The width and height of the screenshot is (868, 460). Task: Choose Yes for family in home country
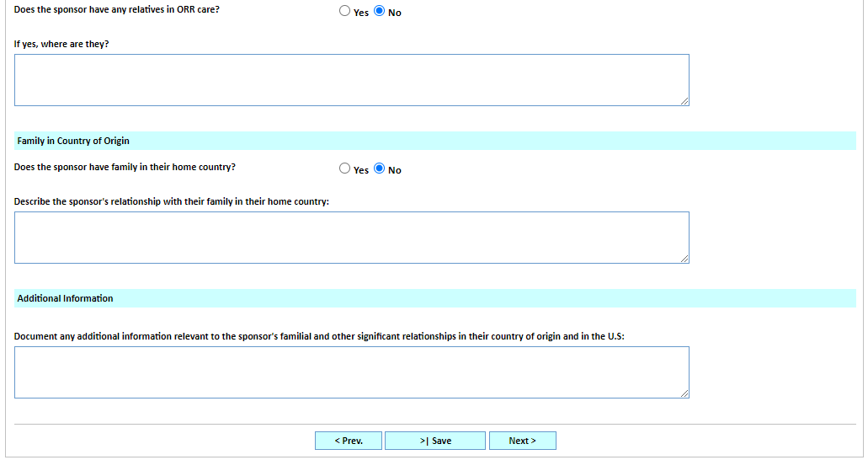(x=344, y=168)
